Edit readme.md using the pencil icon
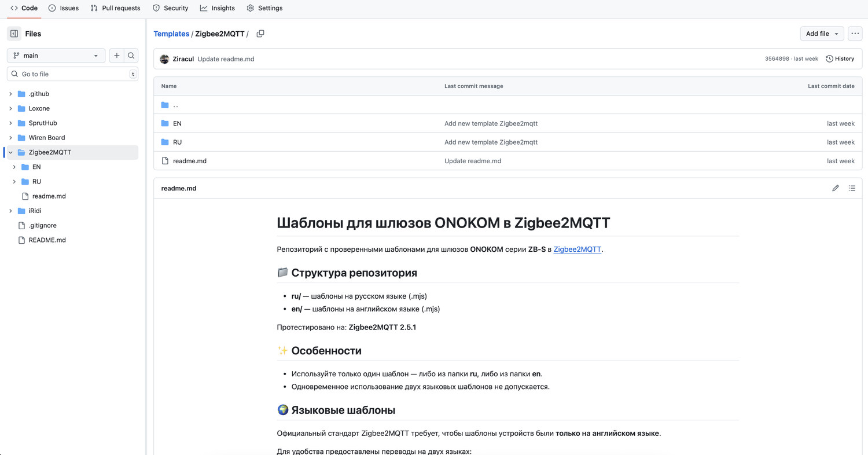Image resolution: width=868 pixels, height=455 pixels. point(835,188)
